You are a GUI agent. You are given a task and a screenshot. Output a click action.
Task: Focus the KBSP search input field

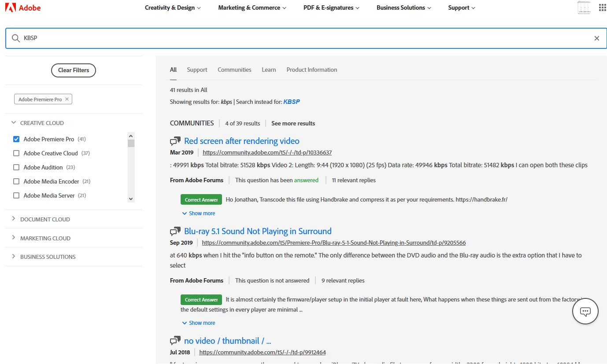tap(307, 38)
